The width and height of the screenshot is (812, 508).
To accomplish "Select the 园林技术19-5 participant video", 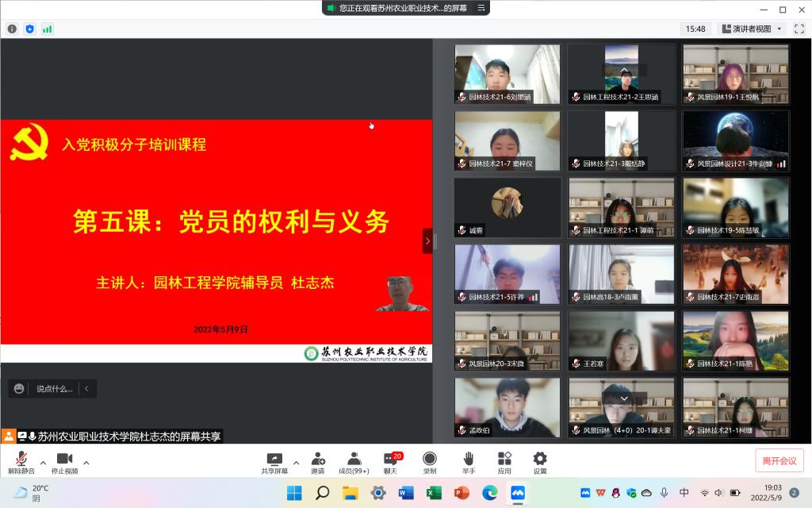I will 736,207.
